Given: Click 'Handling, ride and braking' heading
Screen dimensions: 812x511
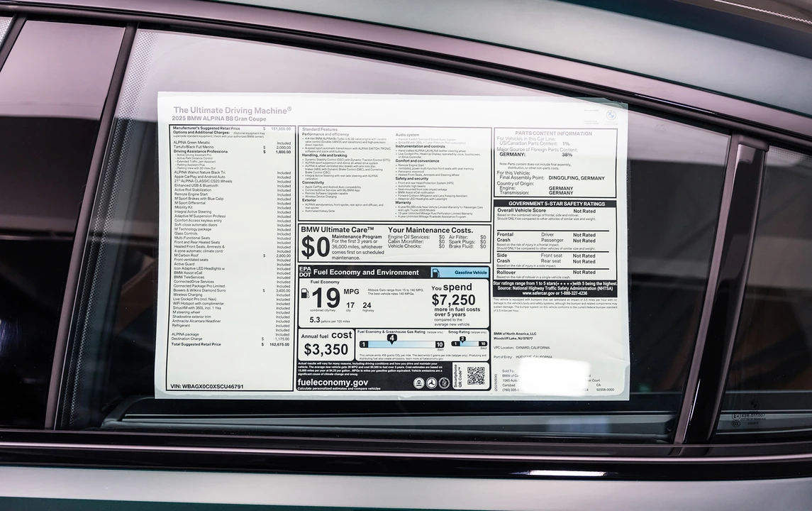Looking at the screenshot, I should click(x=324, y=155).
